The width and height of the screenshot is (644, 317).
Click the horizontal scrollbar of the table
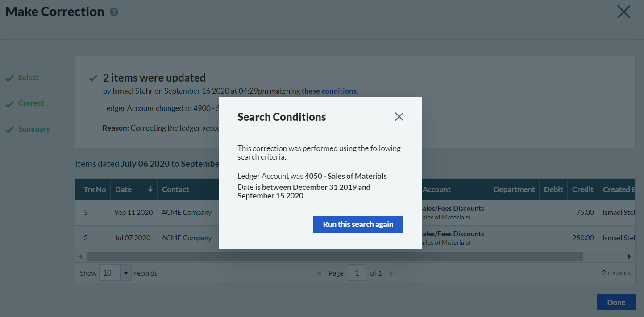pyautogui.click(x=335, y=256)
